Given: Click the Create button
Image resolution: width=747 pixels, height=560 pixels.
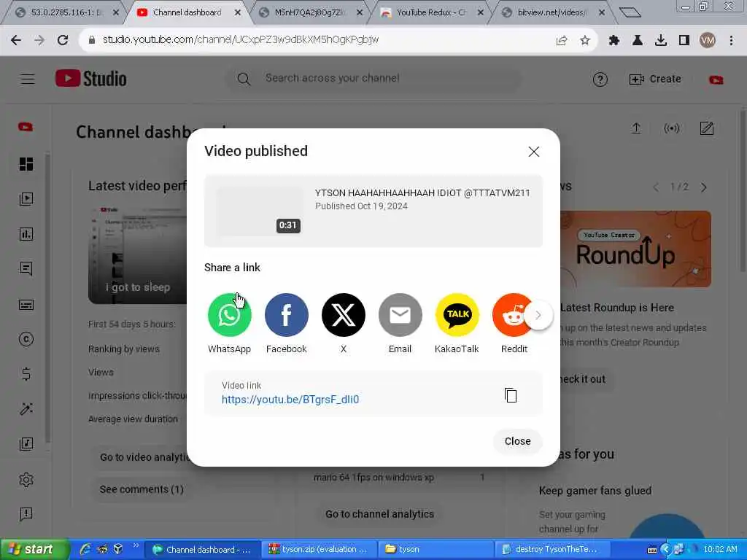Looking at the screenshot, I should pyautogui.click(x=655, y=79).
